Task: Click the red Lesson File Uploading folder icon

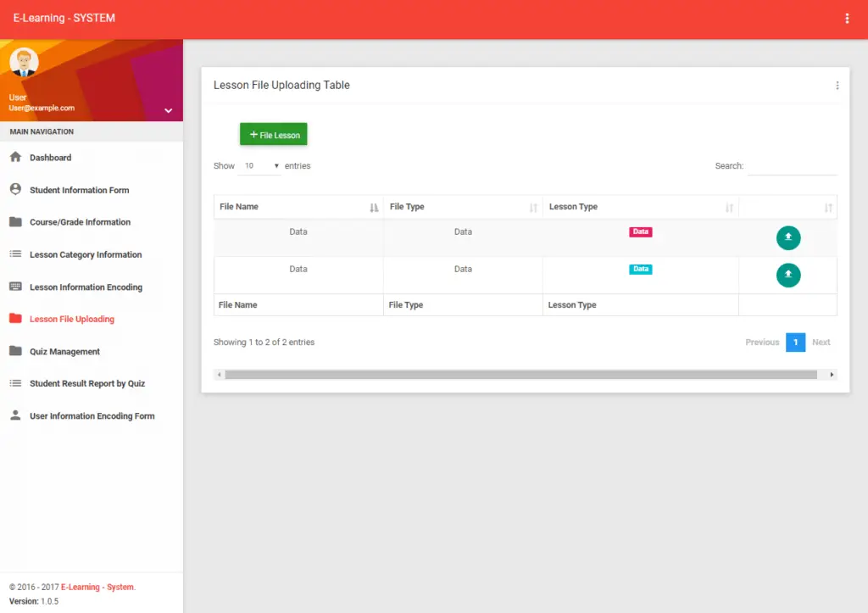Action: 15,319
